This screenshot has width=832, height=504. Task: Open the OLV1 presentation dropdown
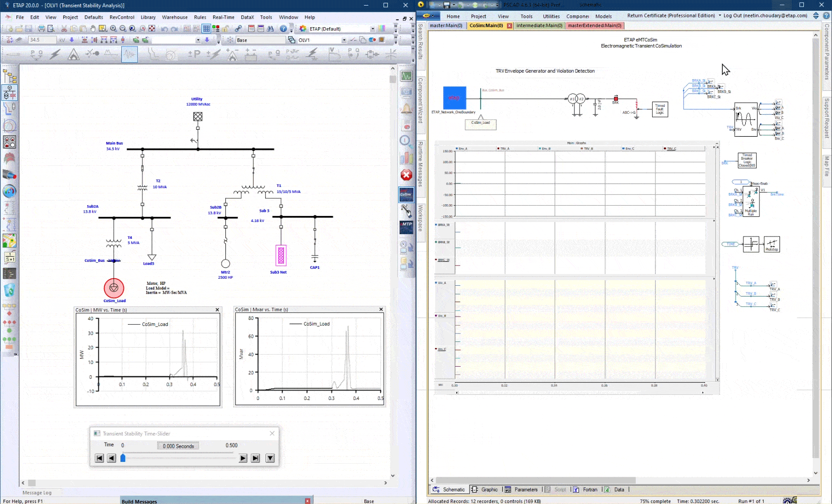coord(344,40)
